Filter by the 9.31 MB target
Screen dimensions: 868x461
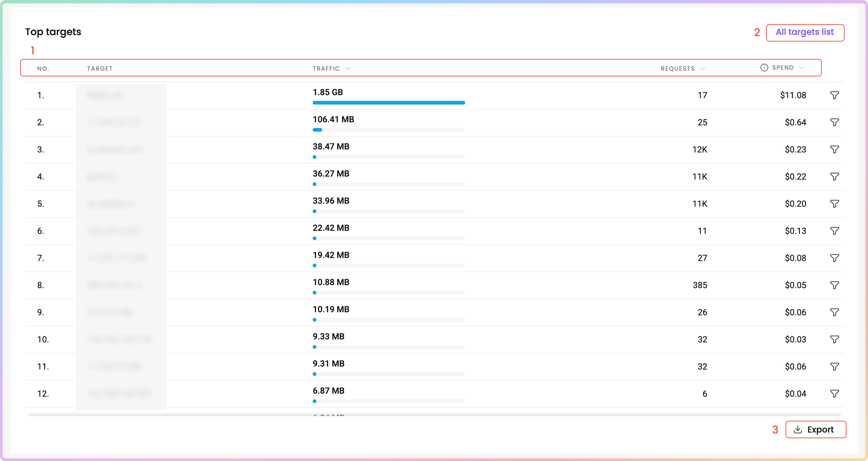tap(834, 366)
